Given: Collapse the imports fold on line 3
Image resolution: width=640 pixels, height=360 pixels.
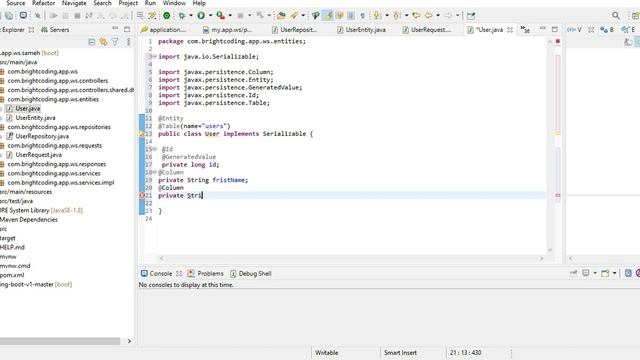Looking at the screenshot, I should (154, 56).
